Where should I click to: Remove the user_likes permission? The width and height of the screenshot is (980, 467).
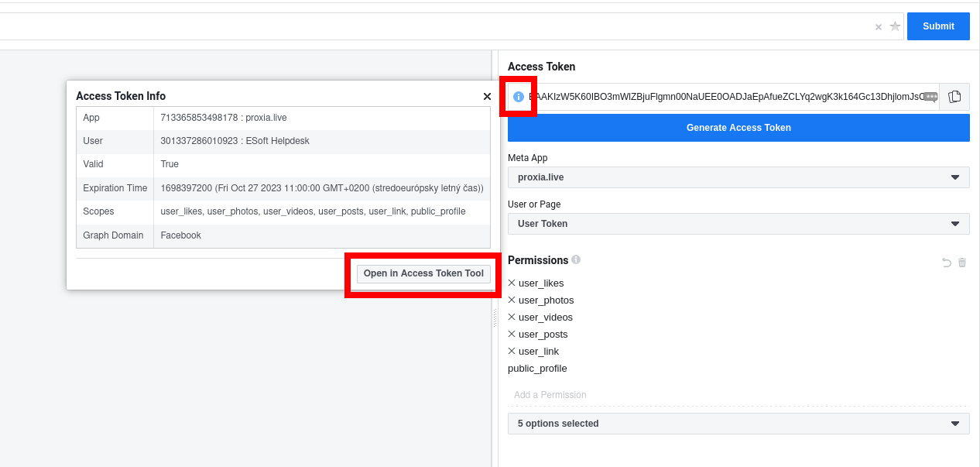click(512, 283)
